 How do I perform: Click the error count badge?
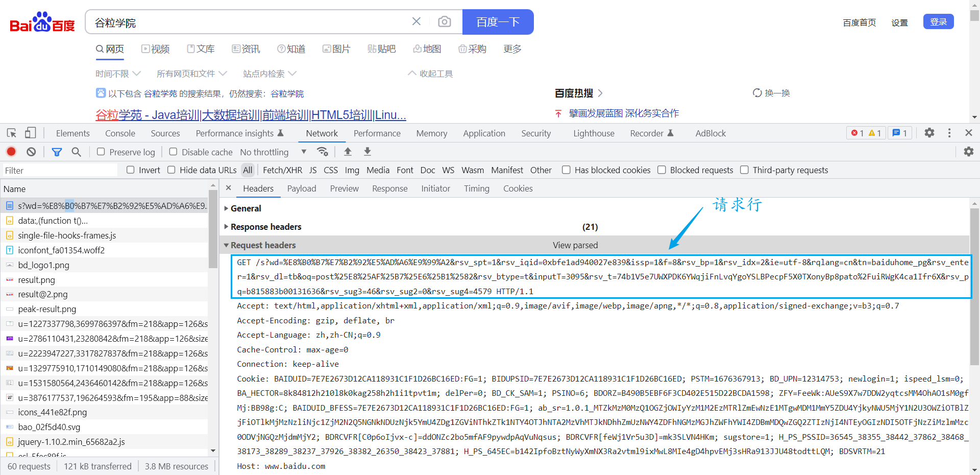pyautogui.click(x=857, y=133)
